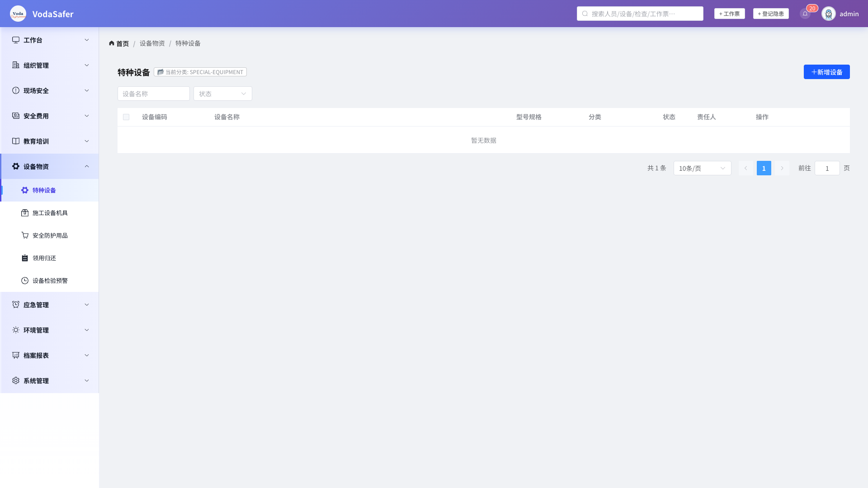Viewport: 868px width, 488px height.
Task: Check the select-all table checkbox
Action: coord(126,117)
